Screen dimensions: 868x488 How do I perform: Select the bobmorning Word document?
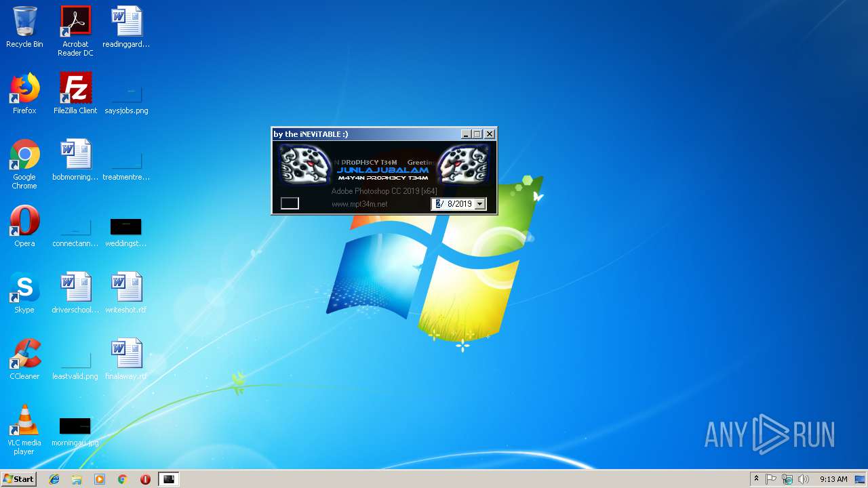pos(75,161)
